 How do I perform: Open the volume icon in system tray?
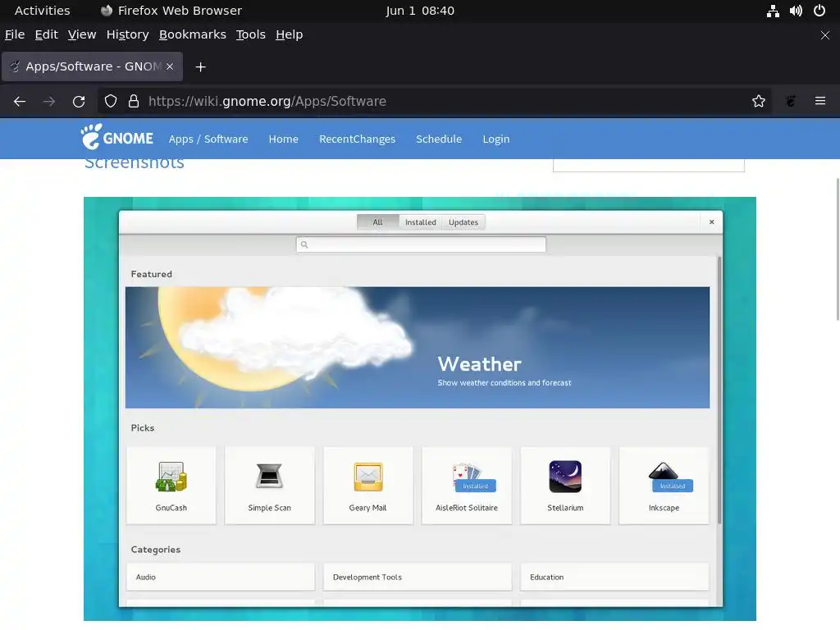[796, 11]
